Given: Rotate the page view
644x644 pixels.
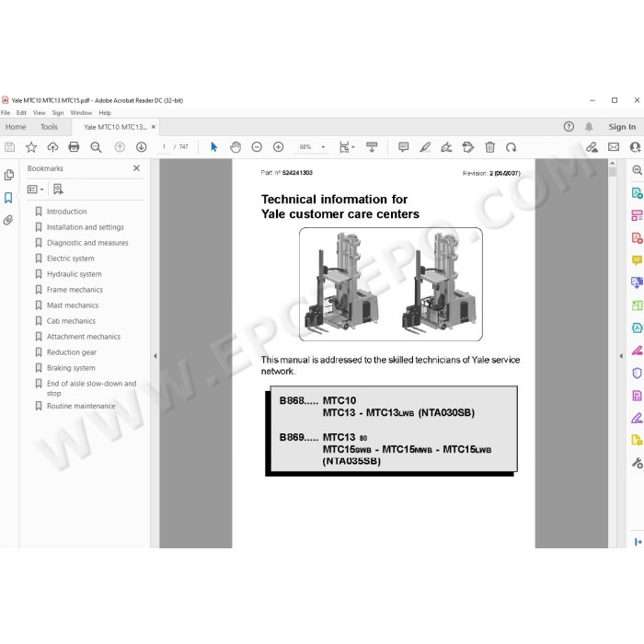Looking at the screenshot, I should [511, 147].
